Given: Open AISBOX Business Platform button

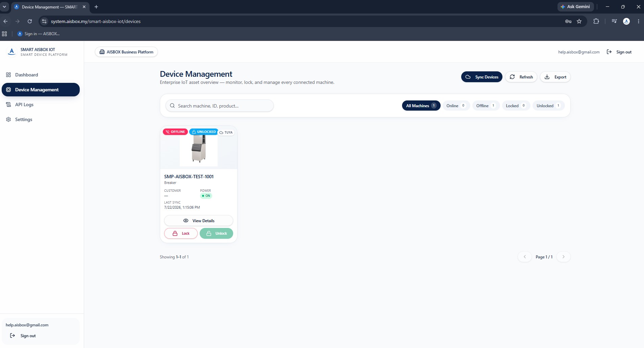Looking at the screenshot, I should click(x=126, y=52).
